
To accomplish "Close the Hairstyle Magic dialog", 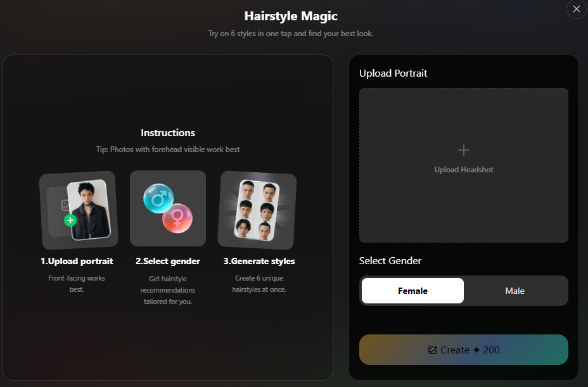I will pyautogui.click(x=576, y=9).
